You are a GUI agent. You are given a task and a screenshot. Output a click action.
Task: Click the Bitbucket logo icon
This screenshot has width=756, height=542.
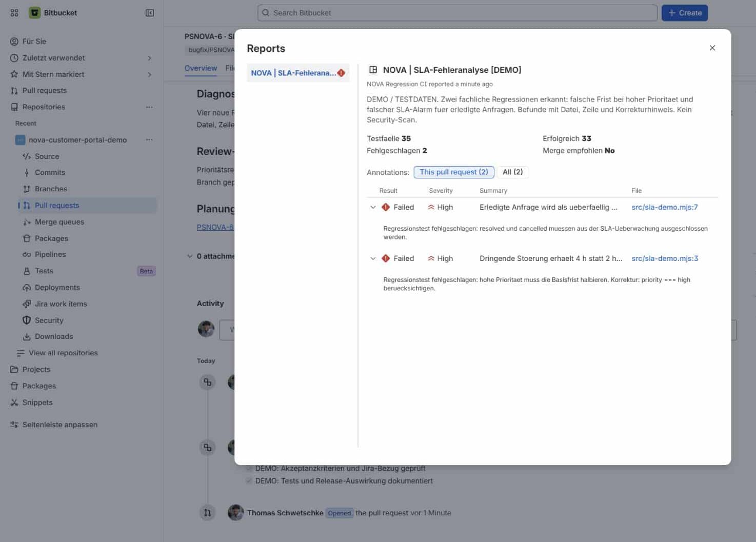pos(34,13)
